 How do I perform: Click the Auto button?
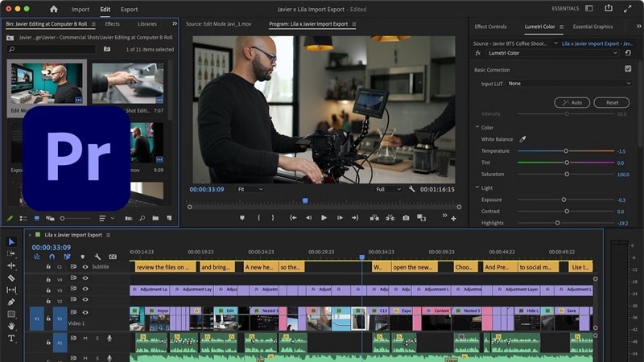[572, 102]
